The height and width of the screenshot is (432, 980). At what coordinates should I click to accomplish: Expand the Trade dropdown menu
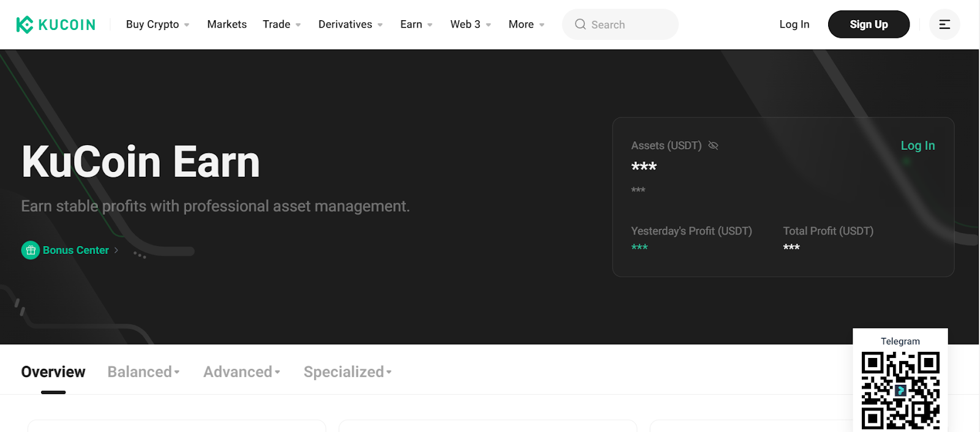[282, 24]
